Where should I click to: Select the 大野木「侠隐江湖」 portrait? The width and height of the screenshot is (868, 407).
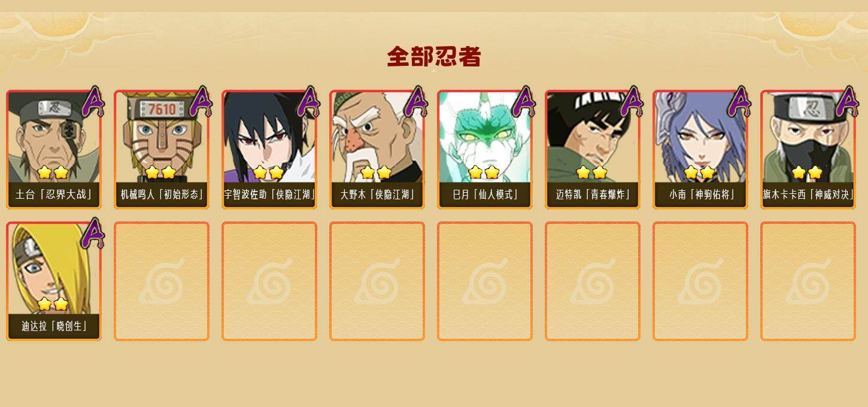(x=377, y=150)
